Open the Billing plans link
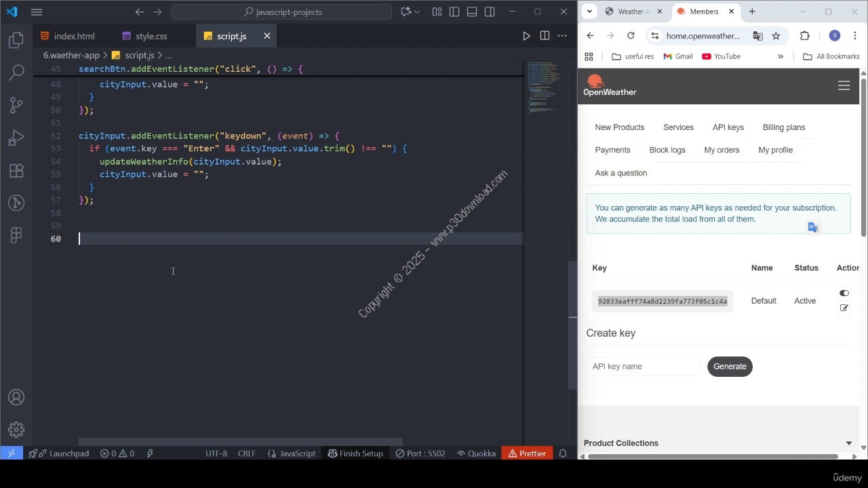The height and width of the screenshot is (488, 868). 783,127
